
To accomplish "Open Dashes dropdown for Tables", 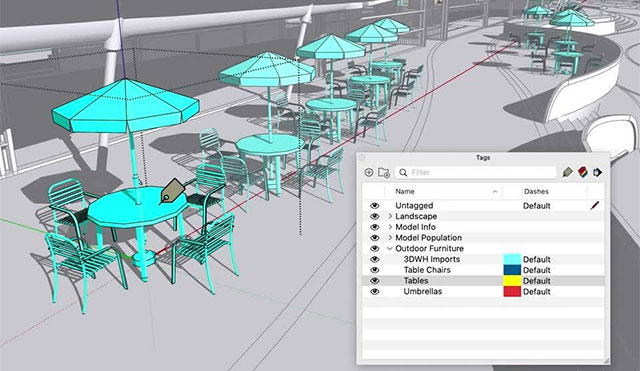I will coord(537,281).
